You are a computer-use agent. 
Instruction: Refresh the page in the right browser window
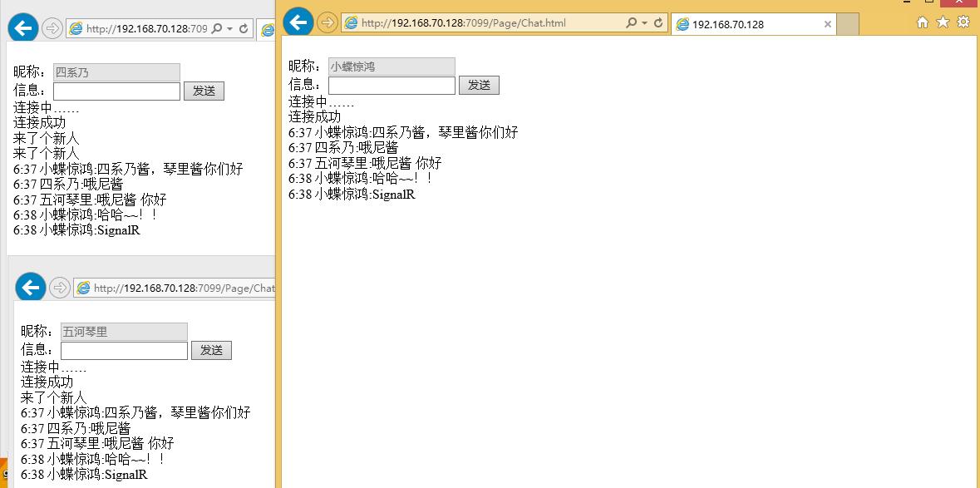pos(658,23)
